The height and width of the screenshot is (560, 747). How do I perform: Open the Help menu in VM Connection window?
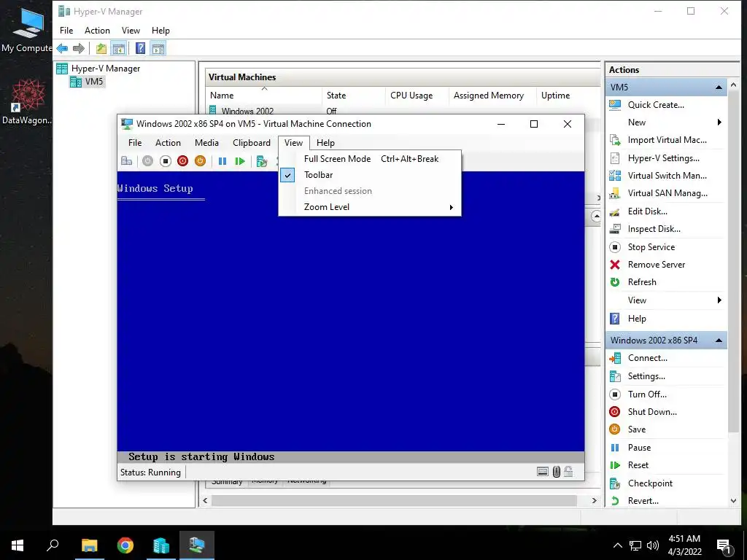[325, 143]
